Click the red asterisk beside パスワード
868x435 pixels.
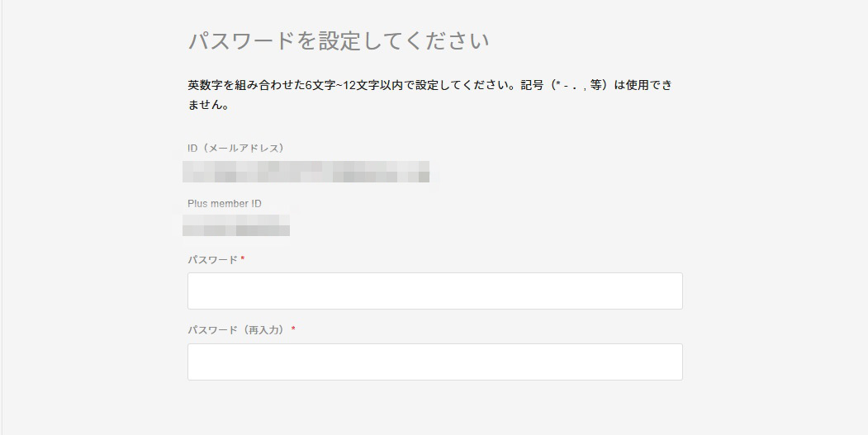pos(243,260)
